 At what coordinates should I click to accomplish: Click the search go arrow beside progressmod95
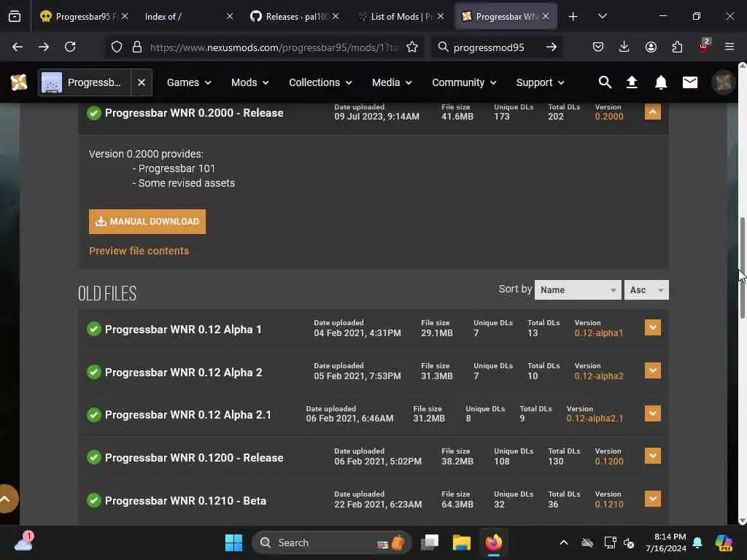[551, 47]
